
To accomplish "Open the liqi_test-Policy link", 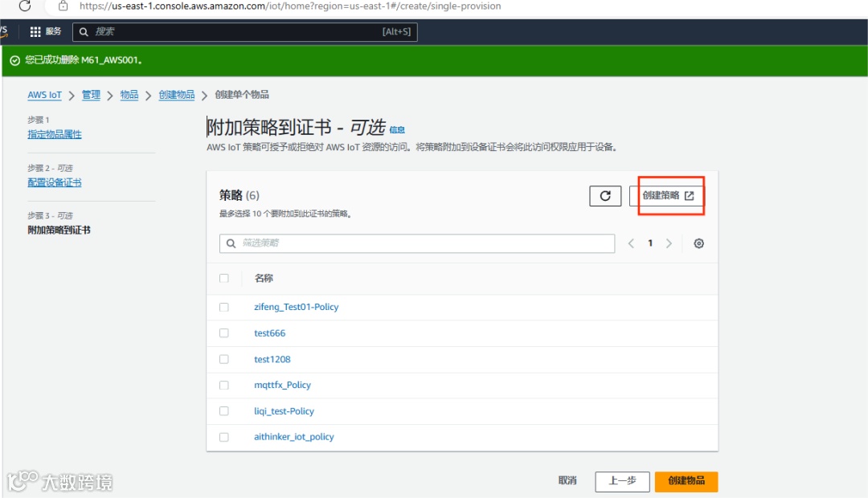I will 284,411.
